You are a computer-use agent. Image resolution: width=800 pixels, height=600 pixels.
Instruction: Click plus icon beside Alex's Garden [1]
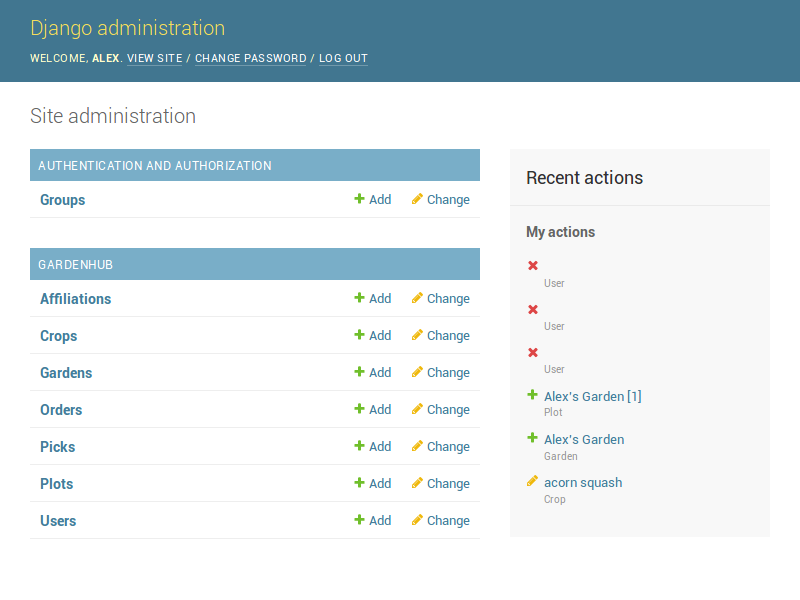click(x=532, y=394)
